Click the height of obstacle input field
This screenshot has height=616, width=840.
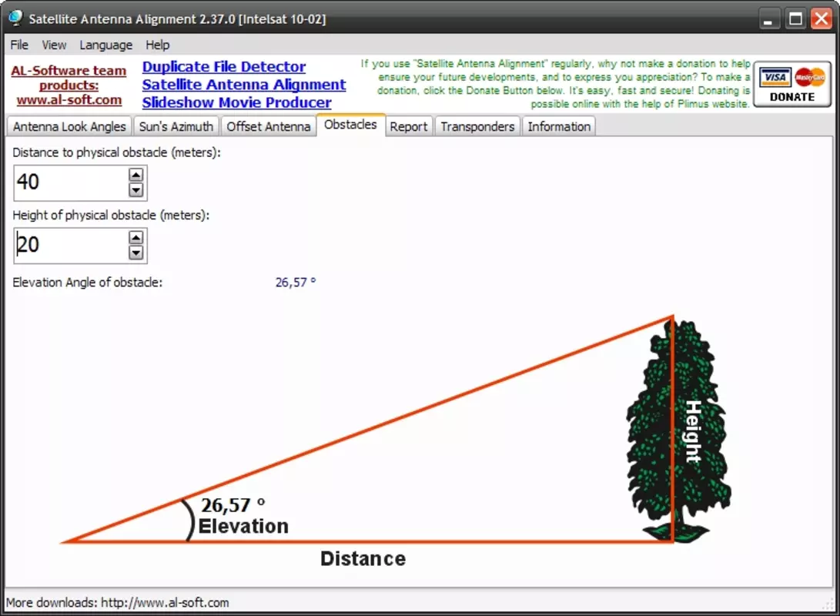[71, 246]
